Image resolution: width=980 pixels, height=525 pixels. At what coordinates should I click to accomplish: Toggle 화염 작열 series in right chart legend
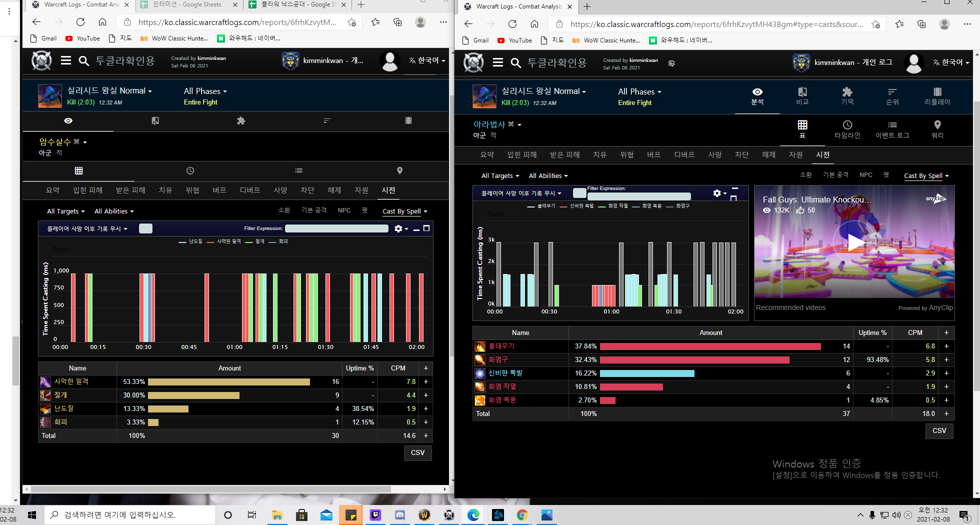click(613, 206)
